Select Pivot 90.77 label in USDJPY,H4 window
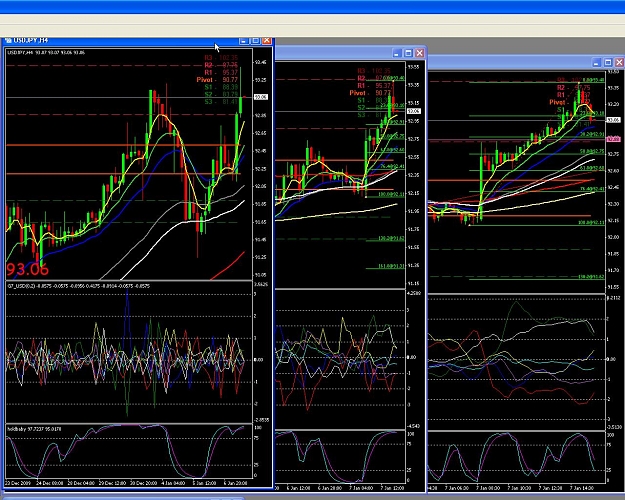This screenshot has height=500, width=625. click(x=217, y=80)
